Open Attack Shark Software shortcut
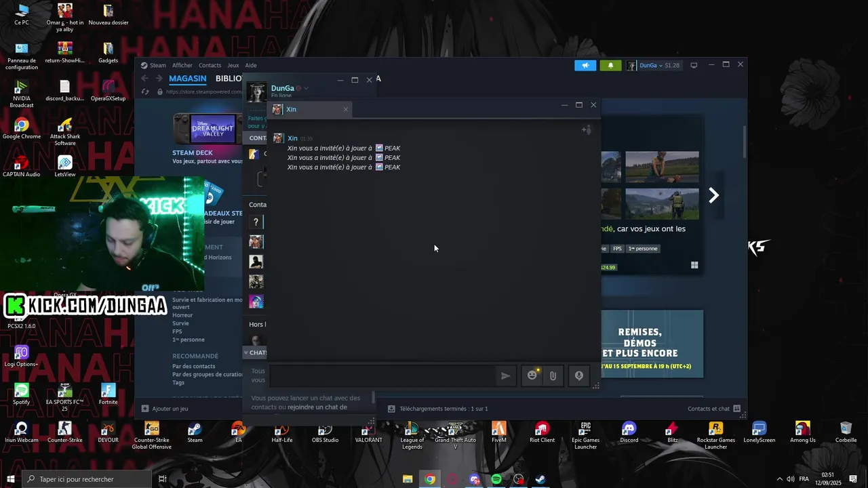Screen dimensions: 868x488 pos(65,131)
